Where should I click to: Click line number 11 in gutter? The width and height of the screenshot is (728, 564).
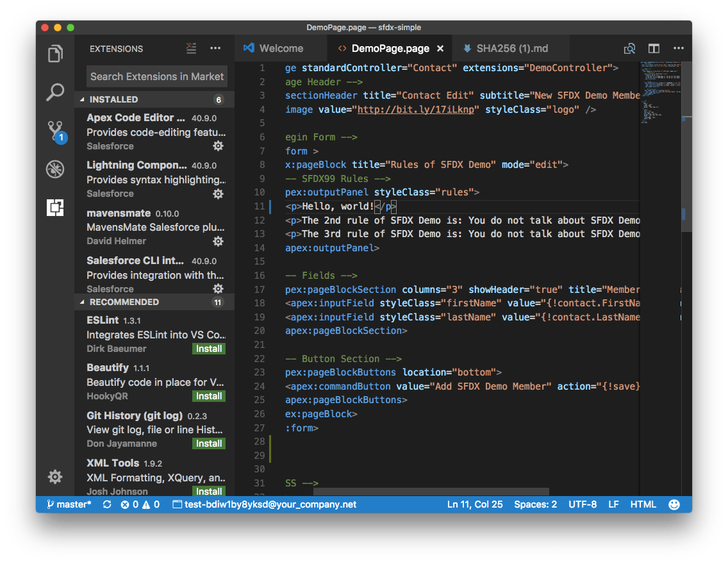[x=260, y=206]
